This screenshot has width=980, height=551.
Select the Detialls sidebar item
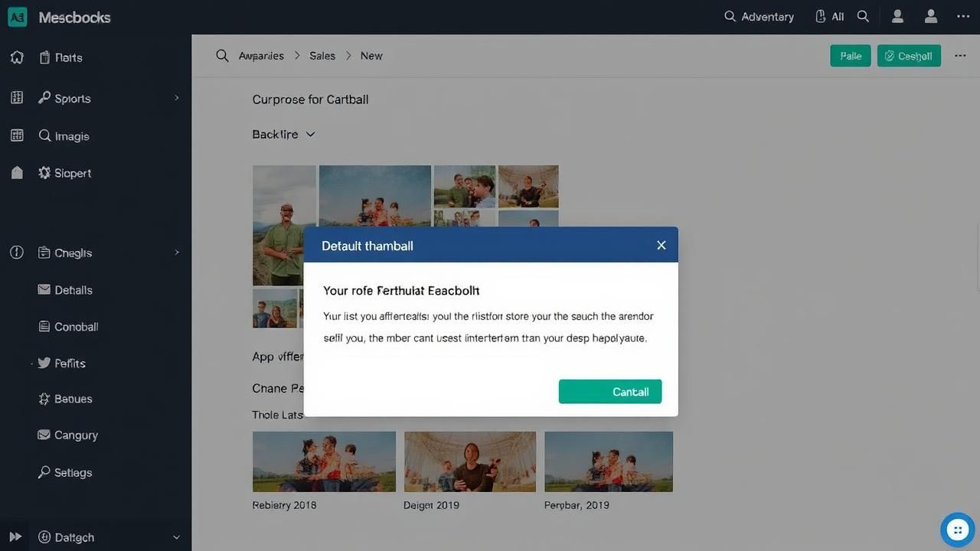73,290
